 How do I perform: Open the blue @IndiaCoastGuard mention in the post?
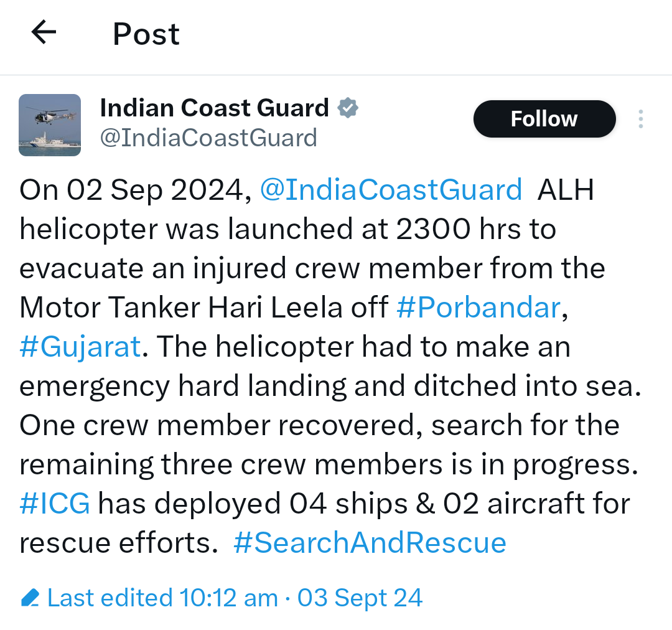[391, 190]
